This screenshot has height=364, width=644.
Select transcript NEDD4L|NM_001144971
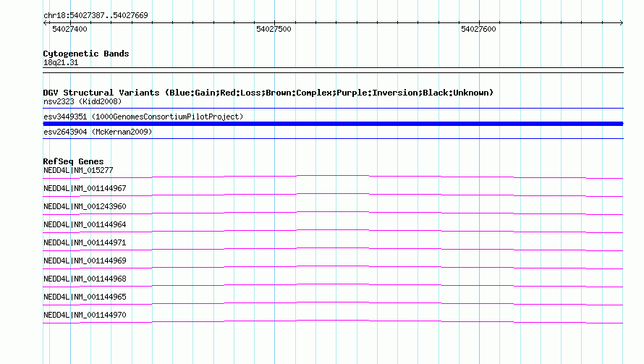point(85,242)
